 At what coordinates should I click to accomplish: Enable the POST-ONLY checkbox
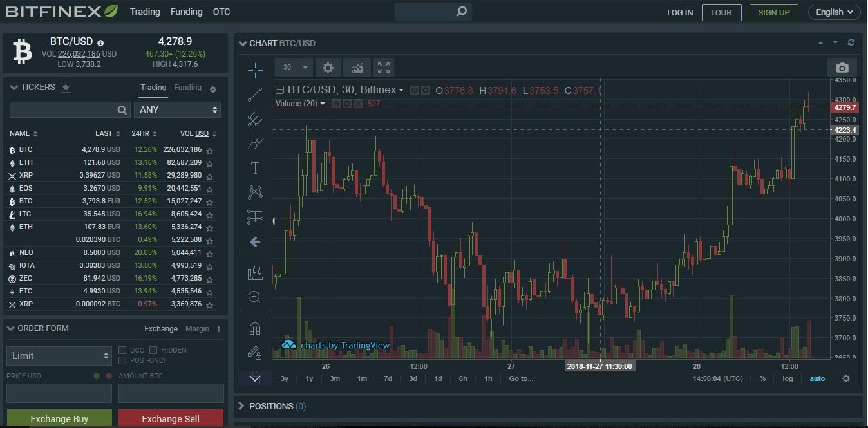click(122, 360)
